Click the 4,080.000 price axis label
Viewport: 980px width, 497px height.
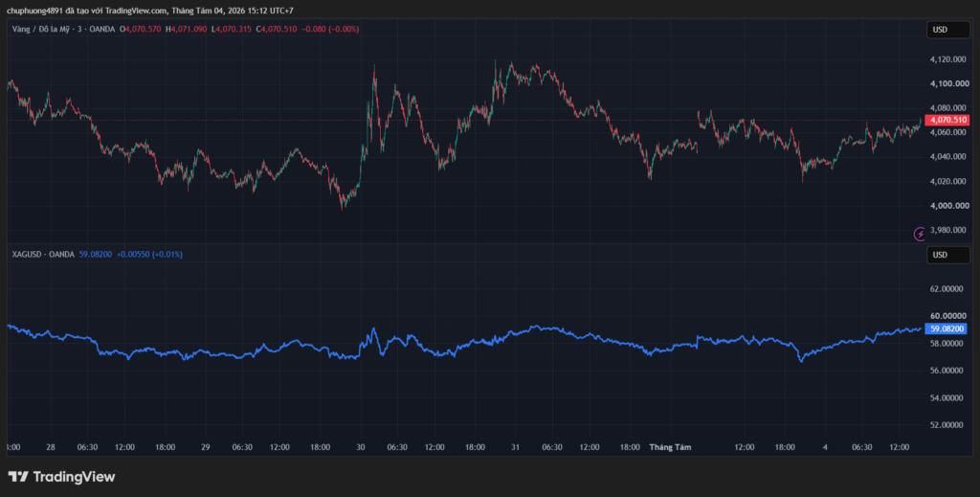(x=949, y=107)
